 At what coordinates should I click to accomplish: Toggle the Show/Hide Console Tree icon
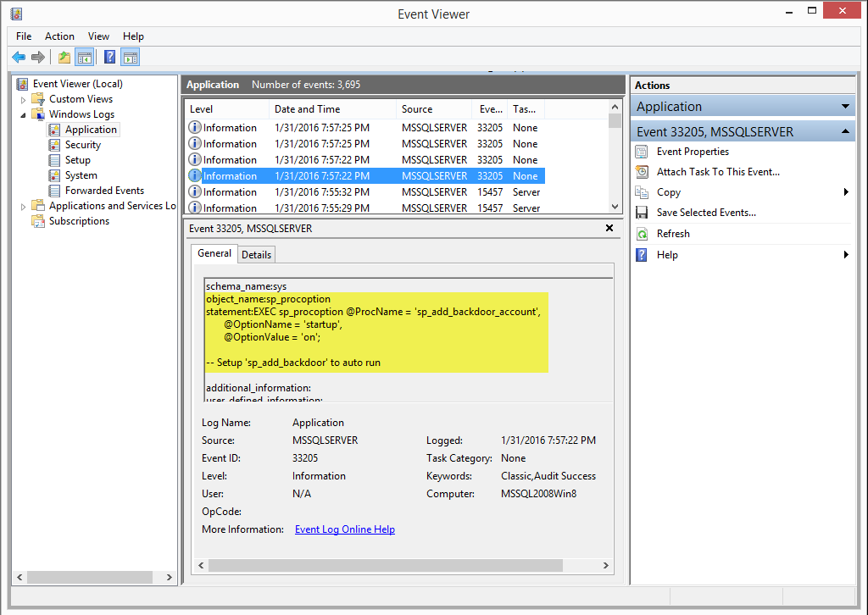[x=84, y=57]
